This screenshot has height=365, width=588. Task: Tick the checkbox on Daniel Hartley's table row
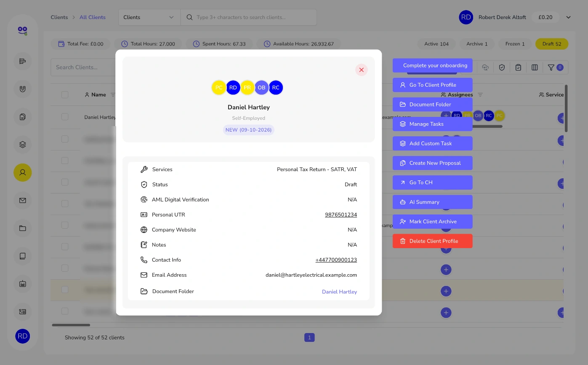[65, 116]
